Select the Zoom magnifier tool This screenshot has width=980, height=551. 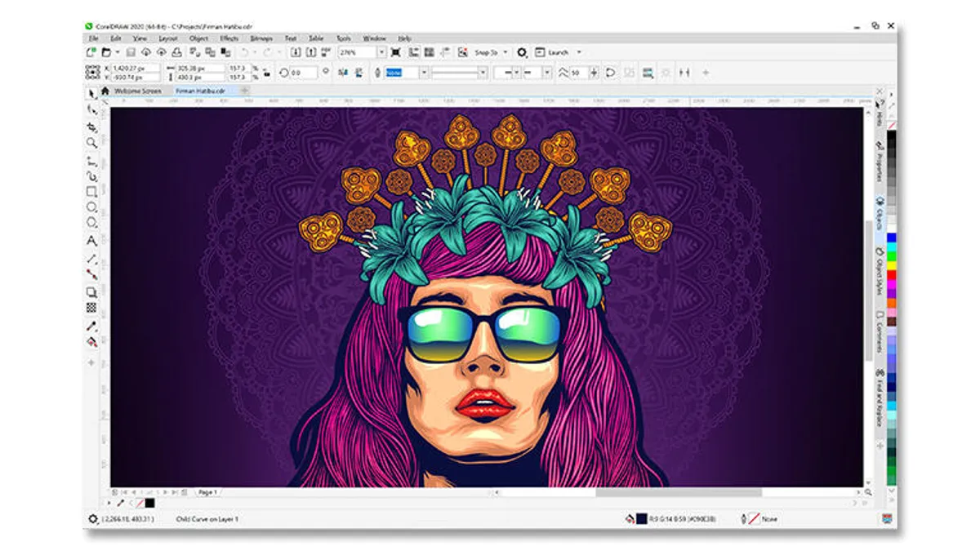(91, 143)
